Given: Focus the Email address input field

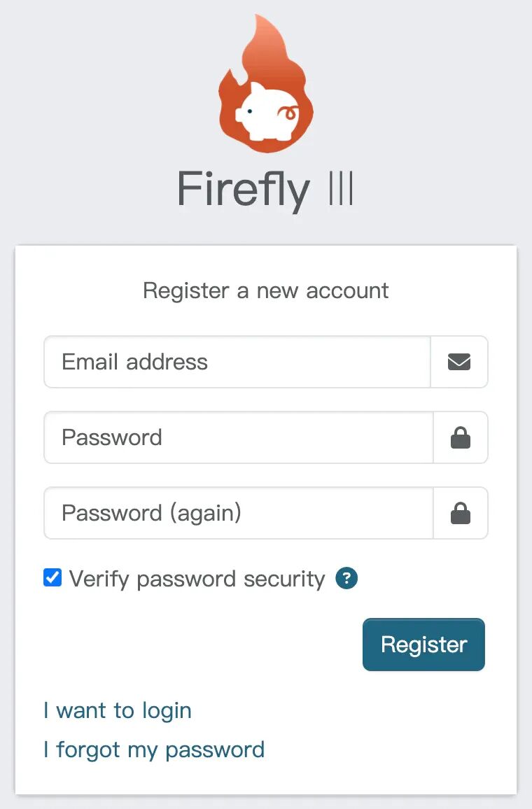Looking at the screenshot, I should click(x=237, y=362).
